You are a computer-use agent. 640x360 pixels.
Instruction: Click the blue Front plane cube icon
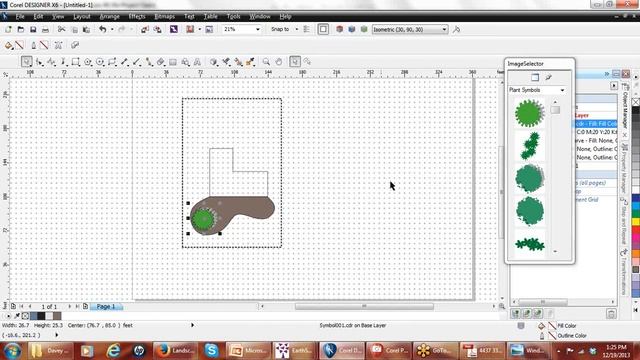(351, 29)
